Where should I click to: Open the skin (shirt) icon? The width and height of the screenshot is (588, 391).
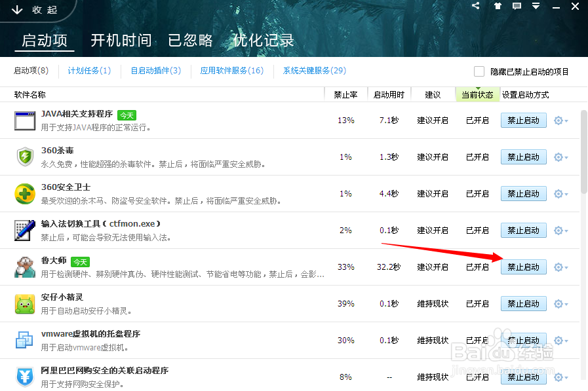click(498, 6)
